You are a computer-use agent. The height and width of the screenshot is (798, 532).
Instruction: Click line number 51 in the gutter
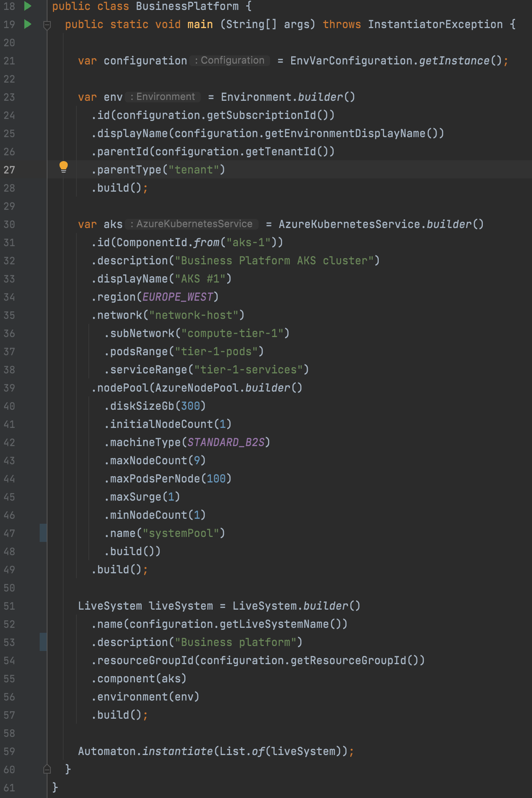coord(9,606)
